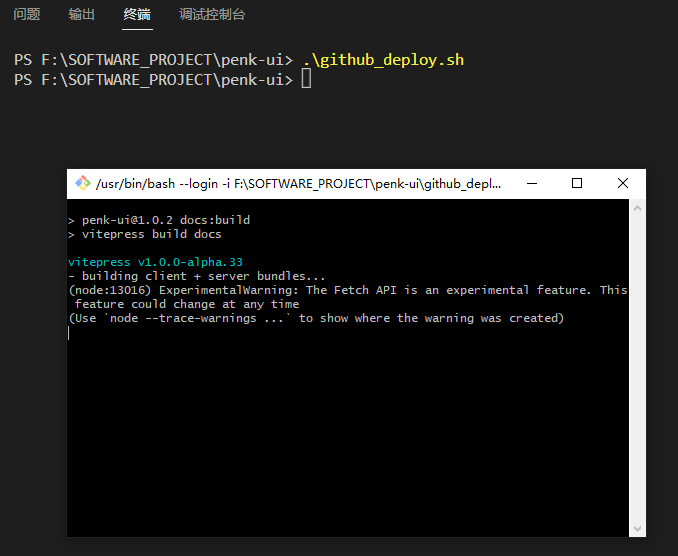Click the scrollbar down arrow in bash window
This screenshot has width=678, height=556.
click(637, 528)
